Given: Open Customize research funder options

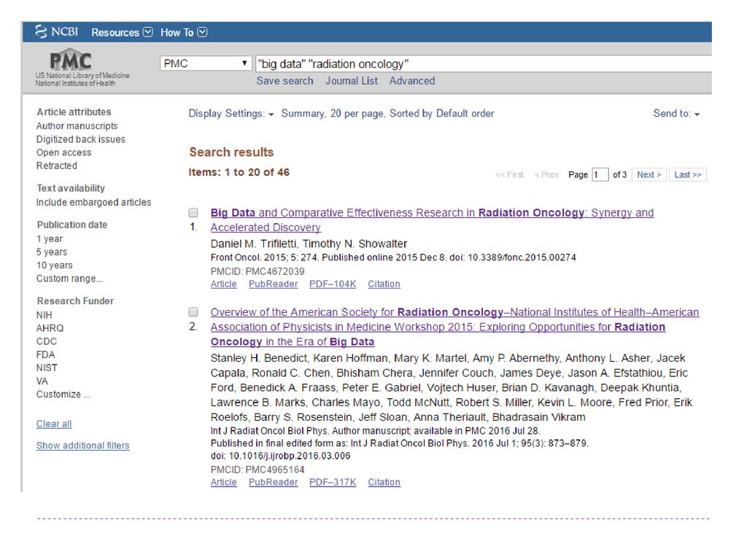Looking at the screenshot, I should tap(63, 394).
